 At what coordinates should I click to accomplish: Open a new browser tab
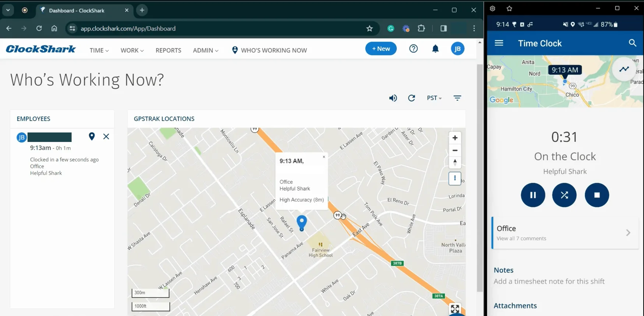142,10
